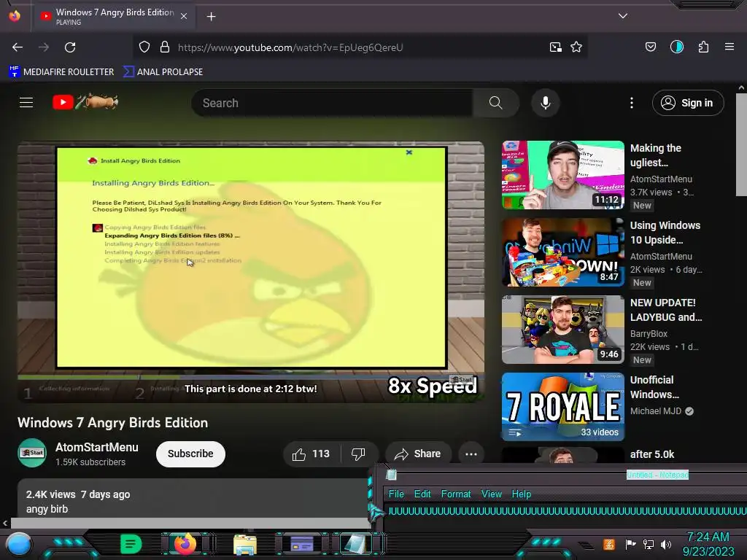Open the Start orb
The width and height of the screenshot is (747, 560).
pyautogui.click(x=19, y=544)
